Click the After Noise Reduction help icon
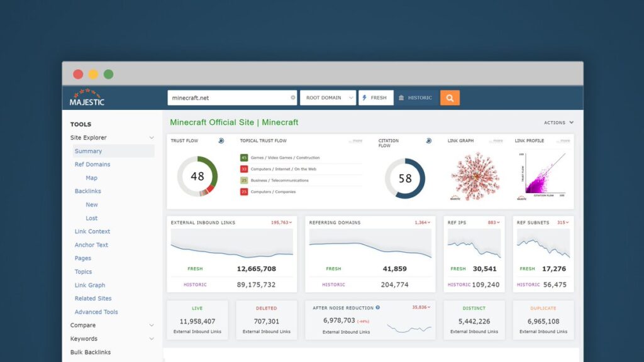644x362 pixels. coord(377,307)
